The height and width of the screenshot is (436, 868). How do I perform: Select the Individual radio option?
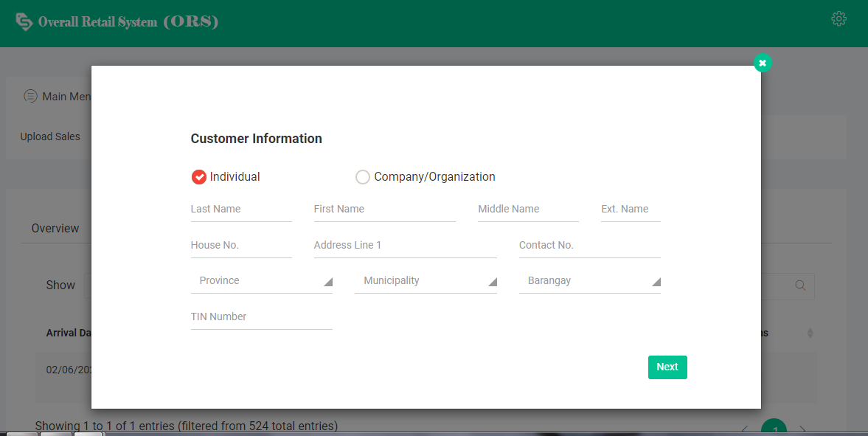click(x=198, y=177)
